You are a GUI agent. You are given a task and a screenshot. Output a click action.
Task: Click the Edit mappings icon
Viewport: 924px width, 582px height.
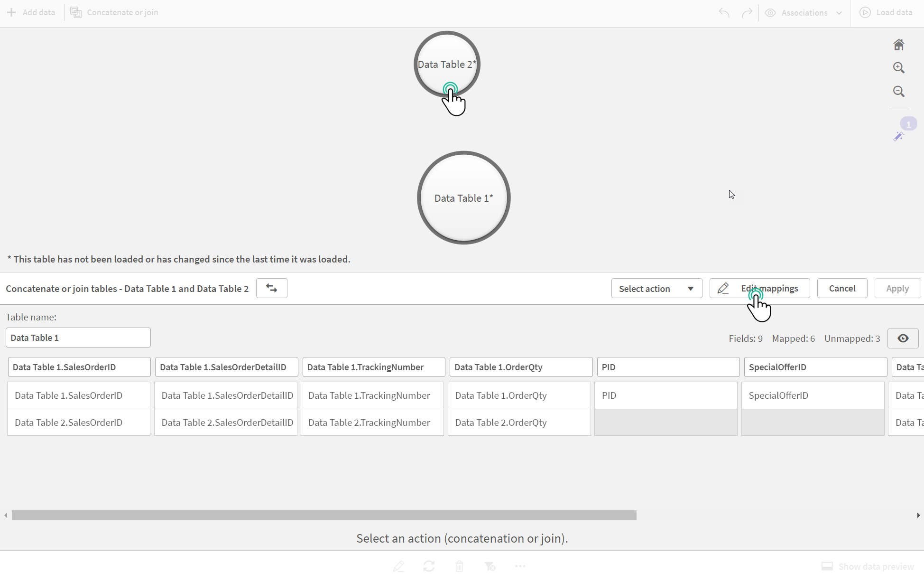[x=723, y=288]
